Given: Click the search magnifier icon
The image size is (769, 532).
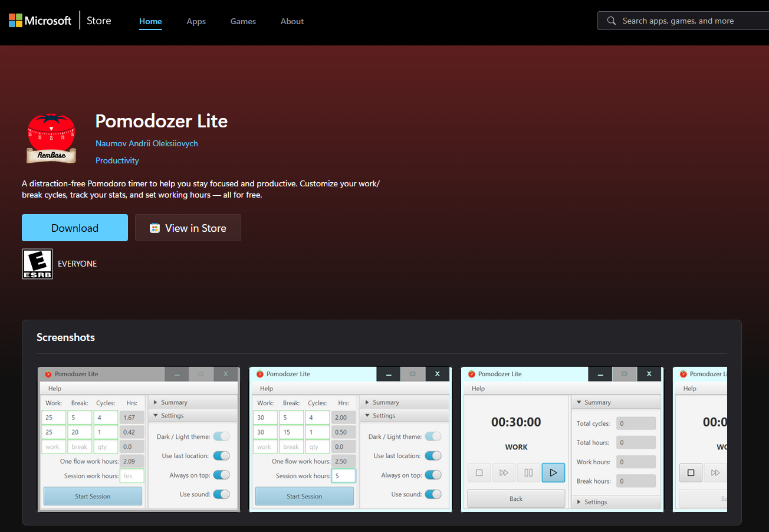Looking at the screenshot, I should point(611,21).
